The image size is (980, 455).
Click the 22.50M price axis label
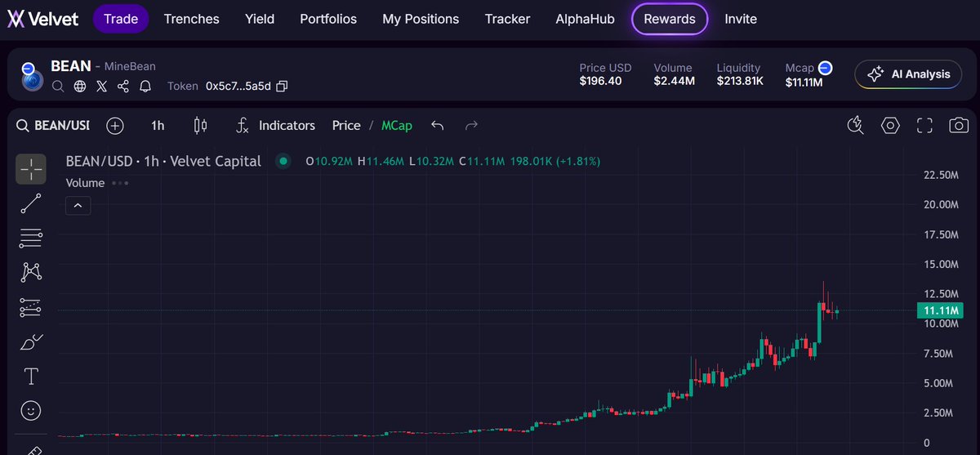(940, 175)
